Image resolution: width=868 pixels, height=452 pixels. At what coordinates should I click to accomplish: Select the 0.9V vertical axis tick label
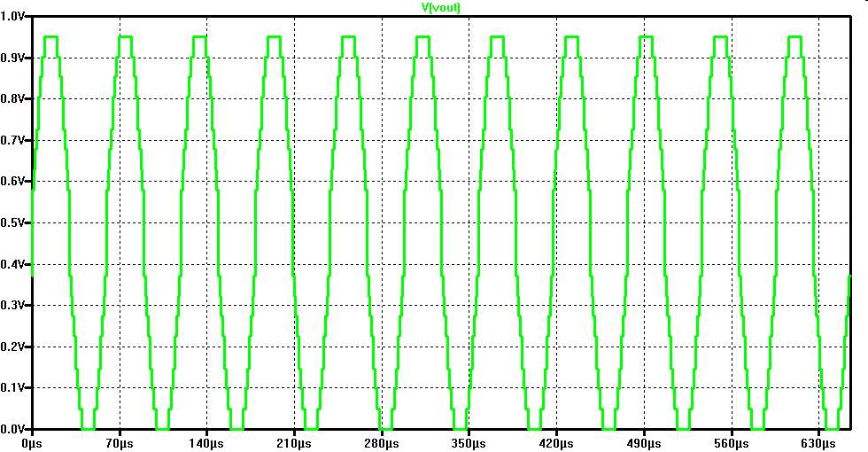(14, 58)
